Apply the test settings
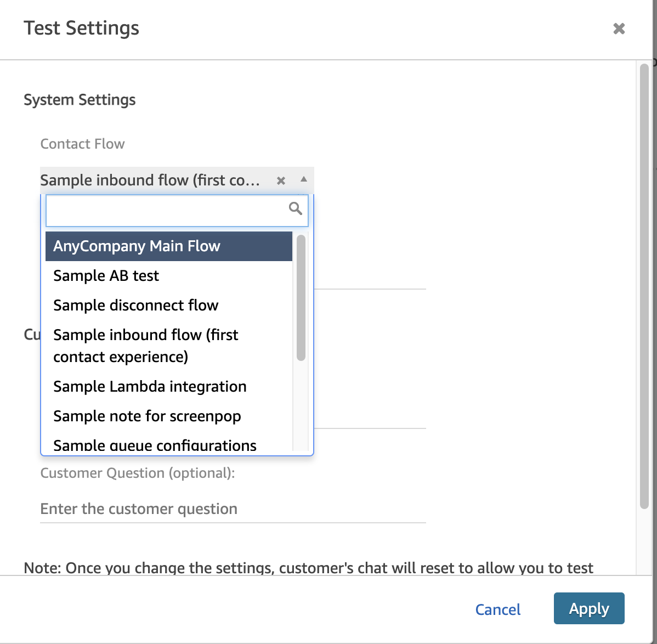 (588, 608)
